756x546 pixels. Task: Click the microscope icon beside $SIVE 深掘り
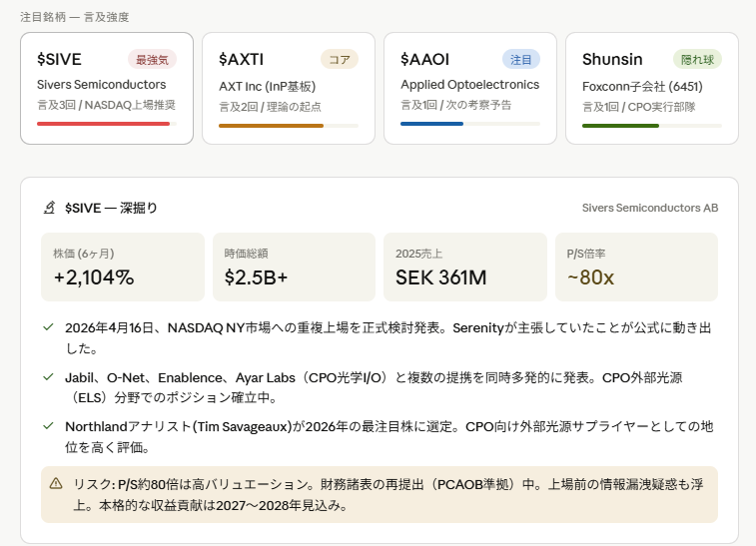click(49, 208)
